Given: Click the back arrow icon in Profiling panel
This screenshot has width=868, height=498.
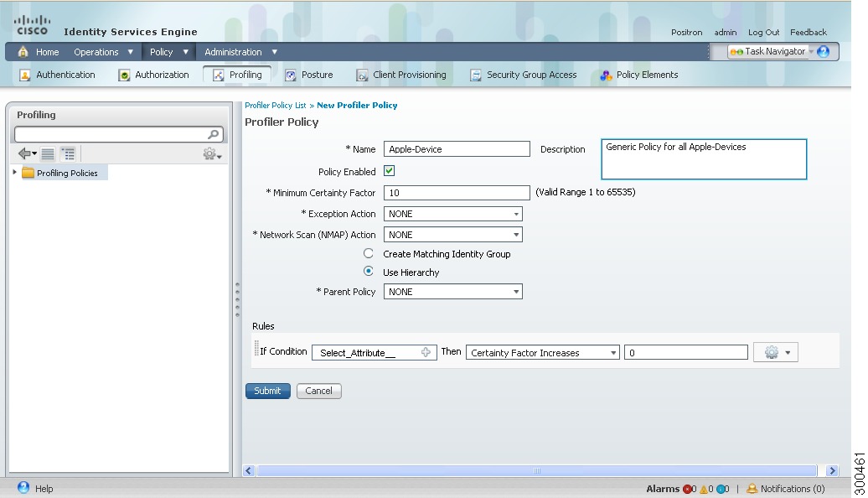Looking at the screenshot, I should pos(24,153).
